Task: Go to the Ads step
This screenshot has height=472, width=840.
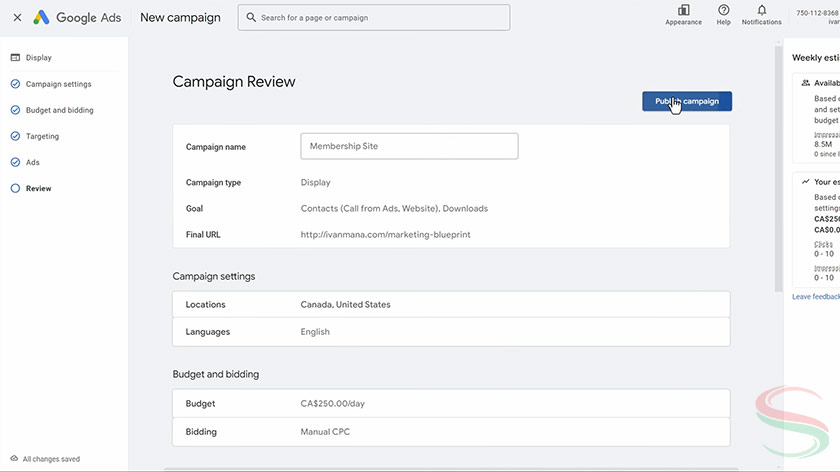Action: tap(32, 162)
